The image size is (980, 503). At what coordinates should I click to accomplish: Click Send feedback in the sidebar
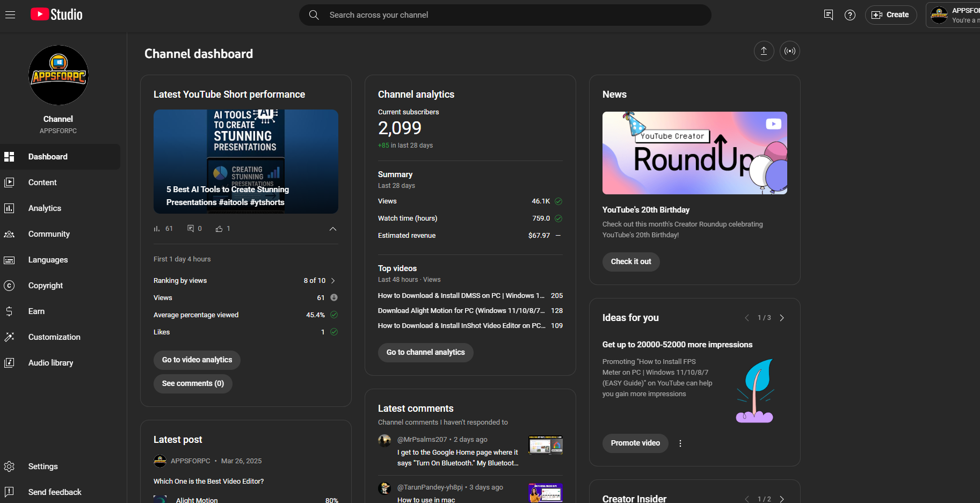pyautogui.click(x=60, y=492)
